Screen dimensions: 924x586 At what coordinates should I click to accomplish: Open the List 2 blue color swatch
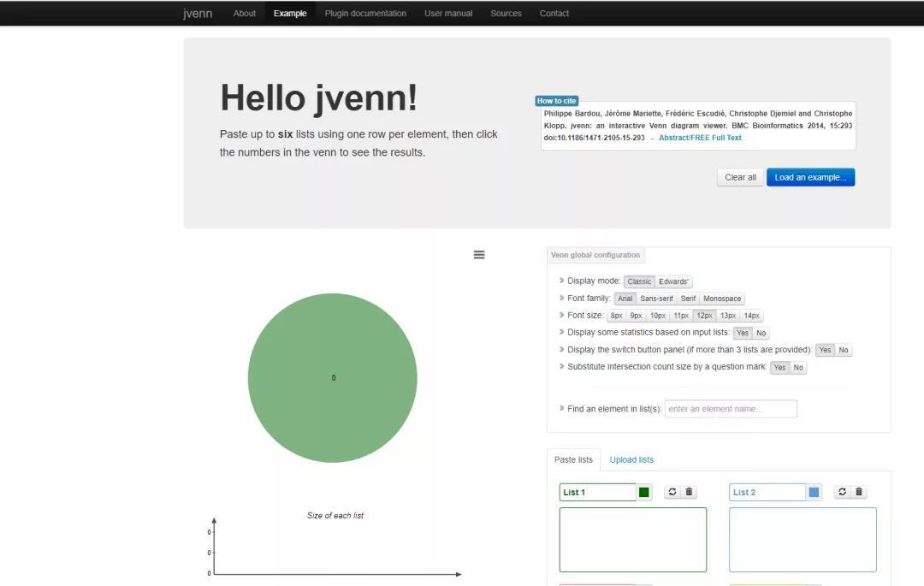tap(814, 492)
